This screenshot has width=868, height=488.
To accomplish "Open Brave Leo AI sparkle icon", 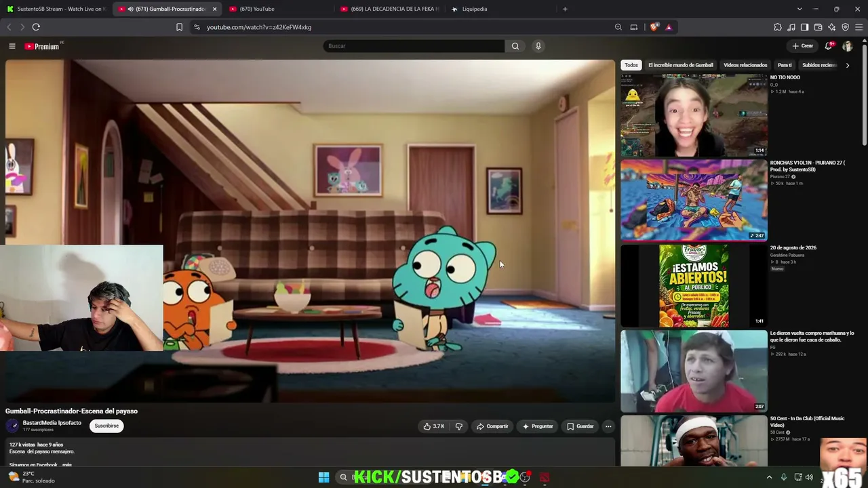I will coord(831,27).
